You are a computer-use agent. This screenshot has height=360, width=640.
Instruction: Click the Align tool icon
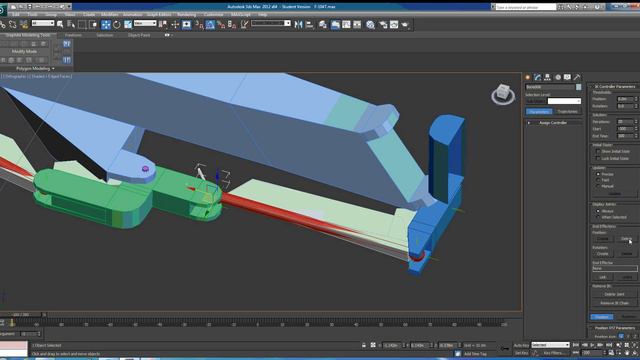point(309,24)
